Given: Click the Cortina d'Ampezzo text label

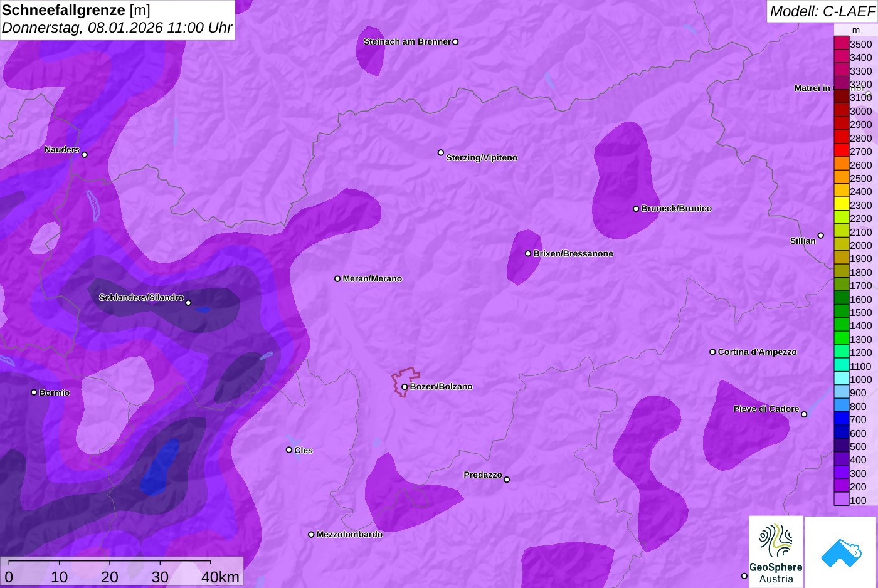Looking at the screenshot, I should (x=757, y=352).
